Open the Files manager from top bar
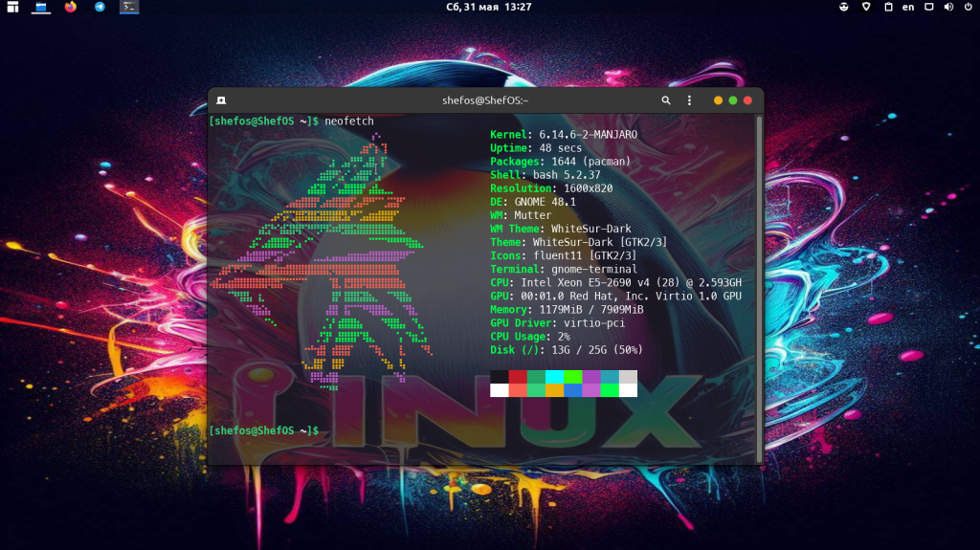 [x=41, y=7]
